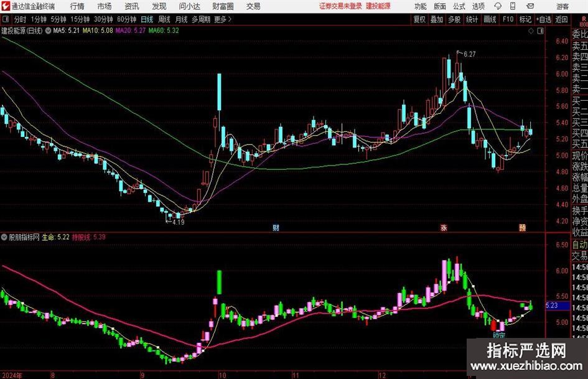Click the diamond icon atop main chart
This screenshot has width=588, height=379.
click(x=531, y=31)
